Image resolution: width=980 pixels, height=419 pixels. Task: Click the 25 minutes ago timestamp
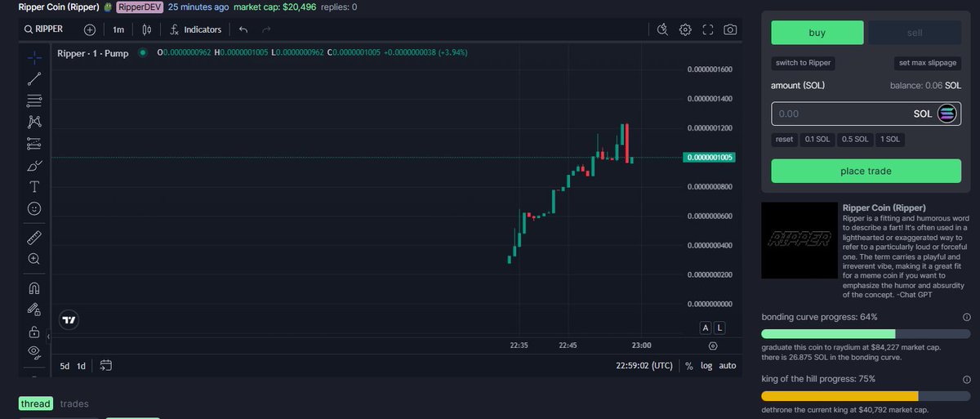tap(198, 7)
